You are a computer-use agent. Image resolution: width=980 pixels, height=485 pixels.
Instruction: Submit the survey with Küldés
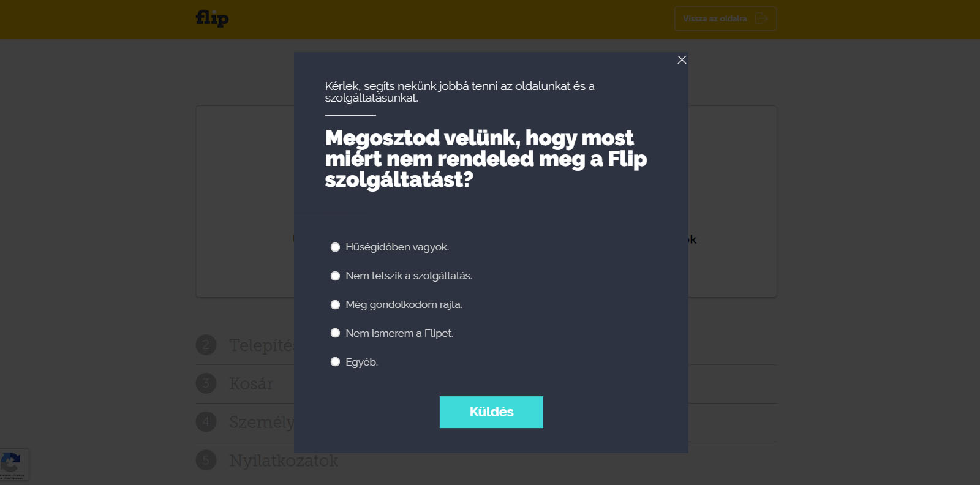coord(491,412)
